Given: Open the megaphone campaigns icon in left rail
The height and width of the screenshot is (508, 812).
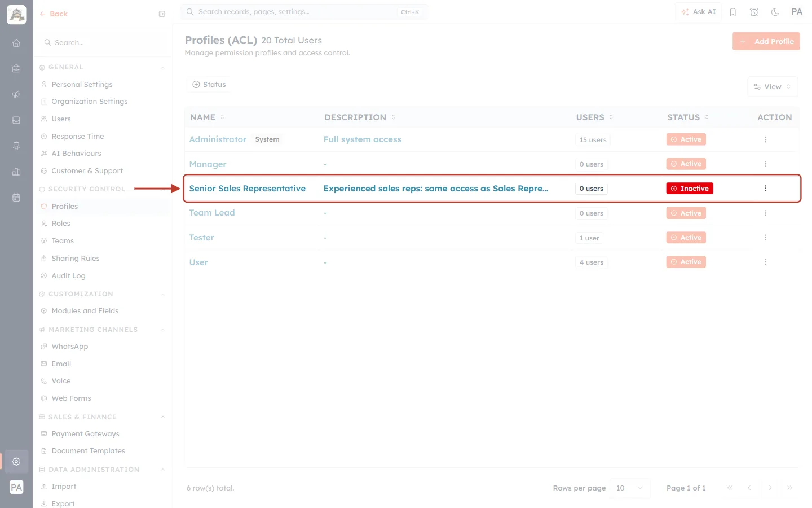Looking at the screenshot, I should point(16,94).
